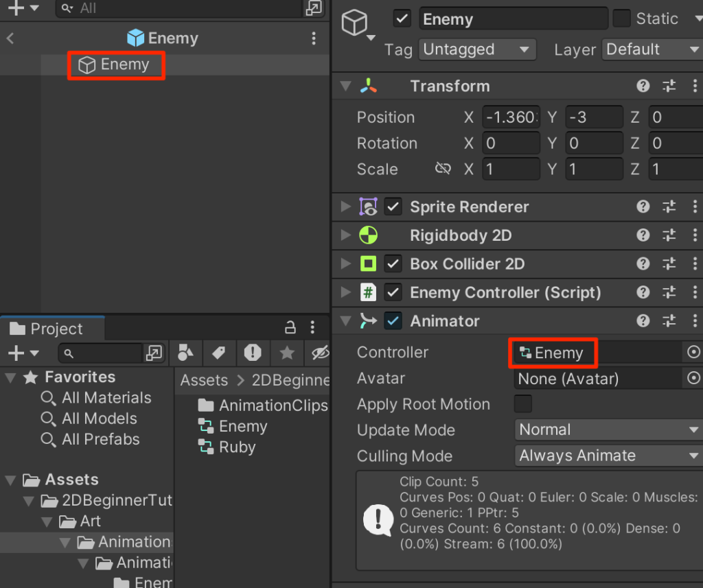
Task: Select the Enemy object in the Hierarchy
Action: coord(115,64)
